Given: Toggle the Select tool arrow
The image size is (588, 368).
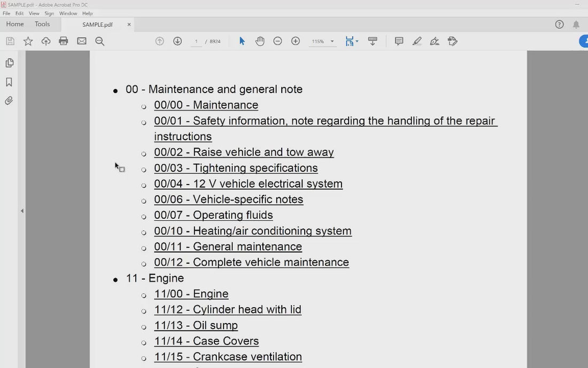Looking at the screenshot, I should (x=242, y=41).
